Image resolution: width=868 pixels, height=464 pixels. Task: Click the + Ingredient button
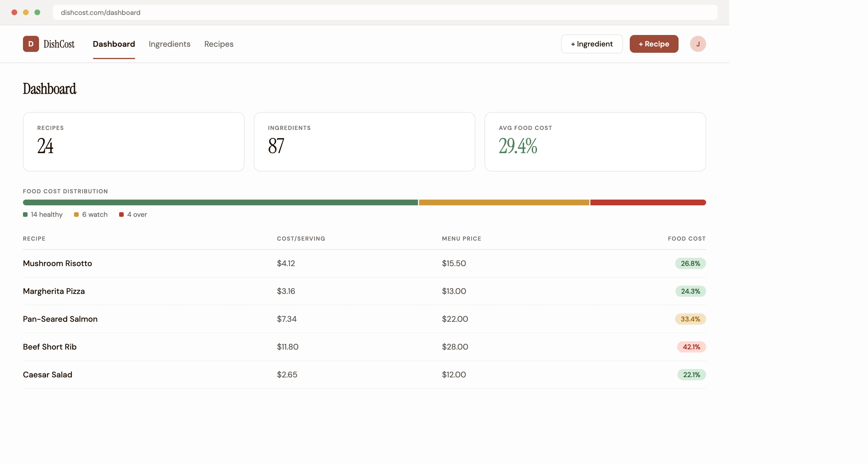[x=591, y=44]
